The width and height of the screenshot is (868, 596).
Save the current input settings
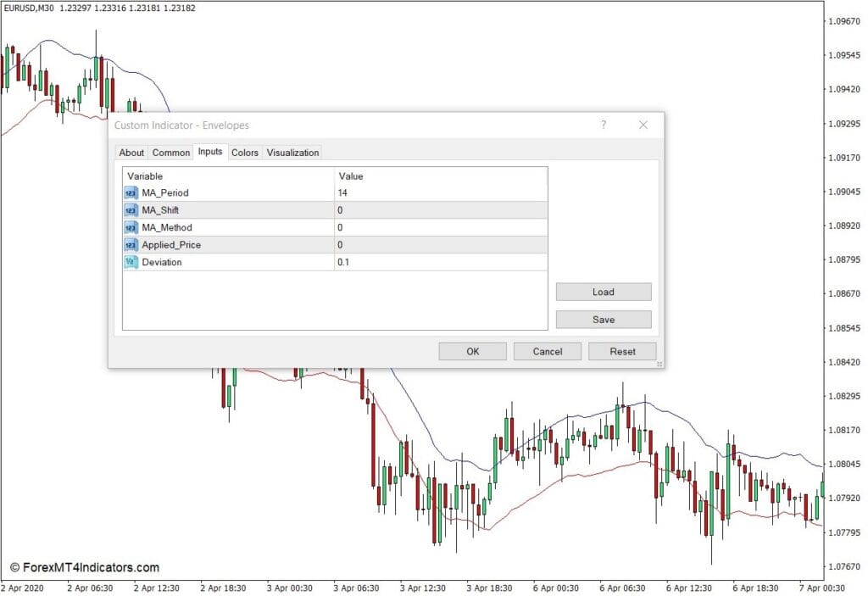pyautogui.click(x=604, y=320)
